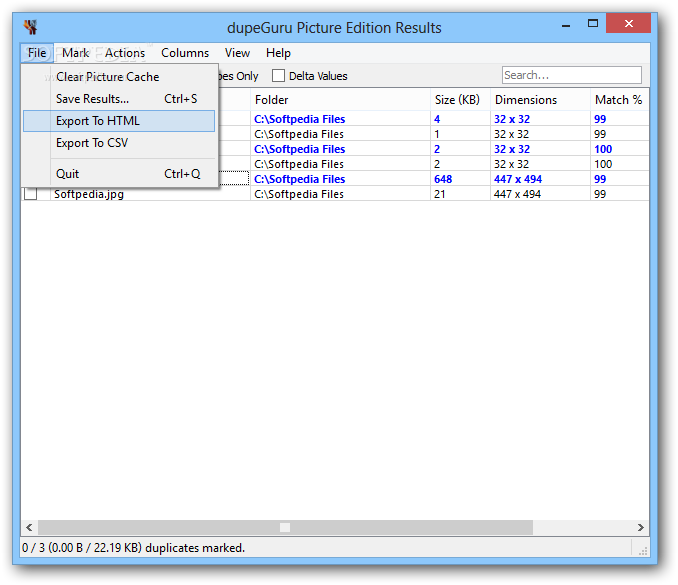Open the Mark menu
This screenshot has height=585, width=678.
pyautogui.click(x=75, y=53)
